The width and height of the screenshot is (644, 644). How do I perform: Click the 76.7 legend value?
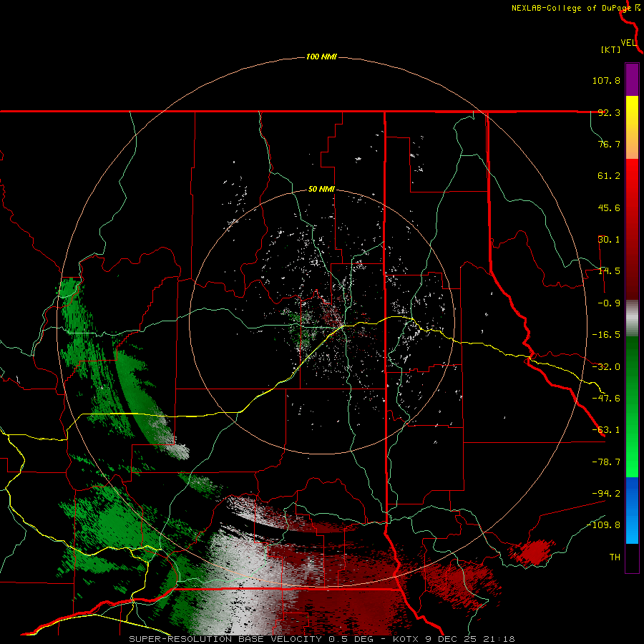pyautogui.click(x=609, y=144)
